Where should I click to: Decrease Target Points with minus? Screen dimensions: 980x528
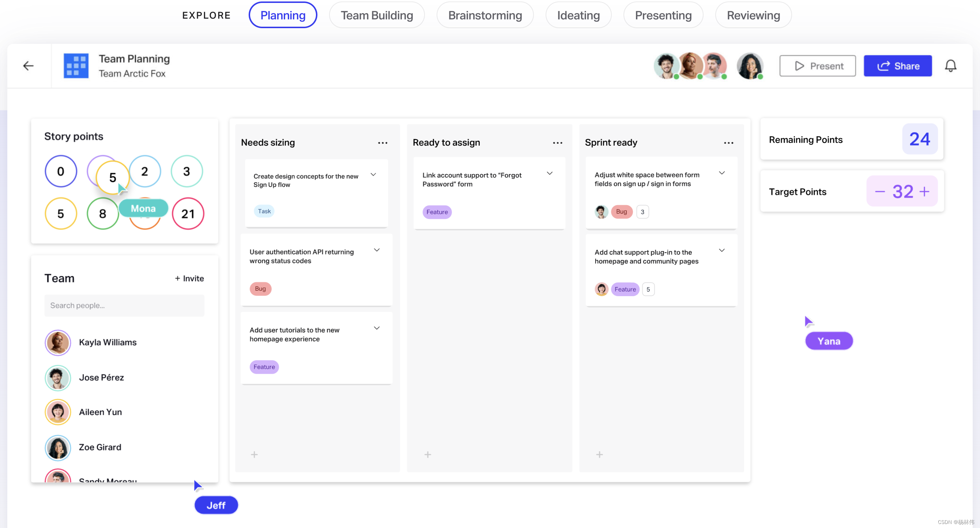(879, 191)
